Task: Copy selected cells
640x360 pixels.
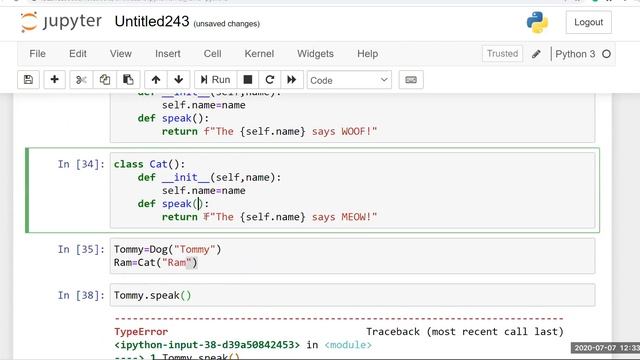Action: [x=105, y=80]
